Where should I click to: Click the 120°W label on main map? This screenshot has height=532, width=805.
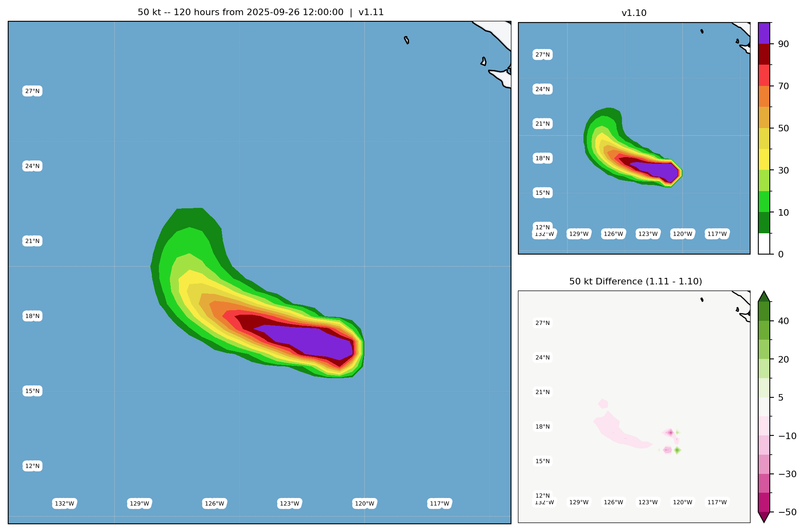point(364,504)
